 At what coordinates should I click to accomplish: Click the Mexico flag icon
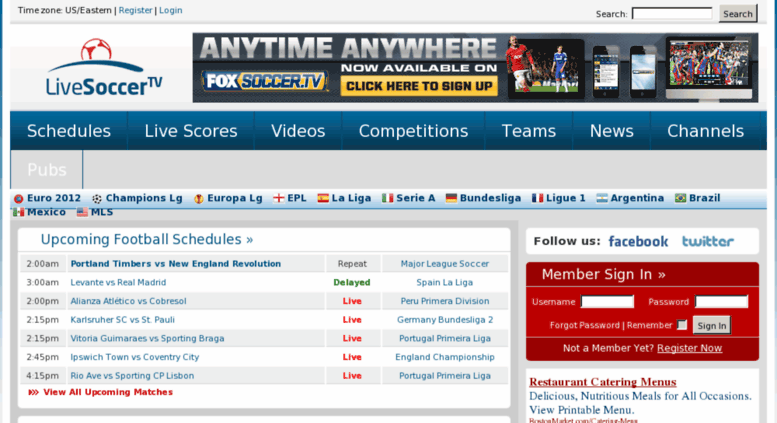pyautogui.click(x=19, y=212)
